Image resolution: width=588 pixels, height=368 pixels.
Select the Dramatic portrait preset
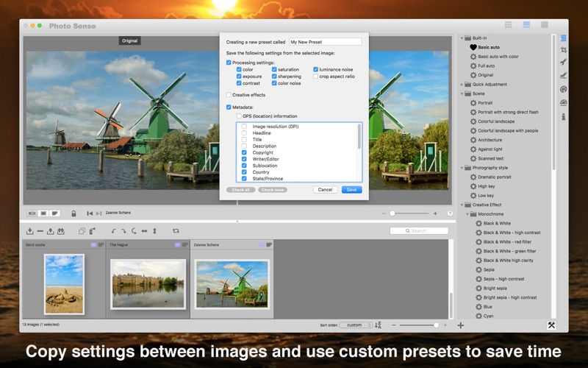[495, 177]
